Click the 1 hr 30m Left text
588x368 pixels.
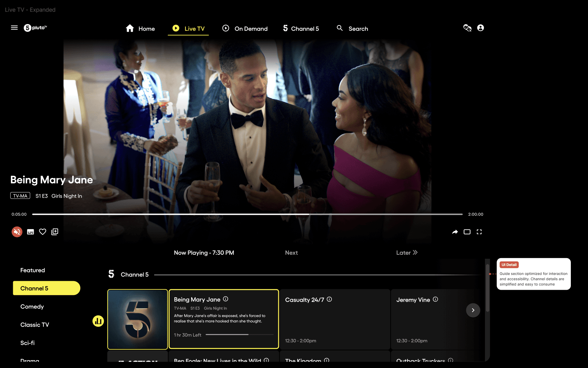pos(188,335)
